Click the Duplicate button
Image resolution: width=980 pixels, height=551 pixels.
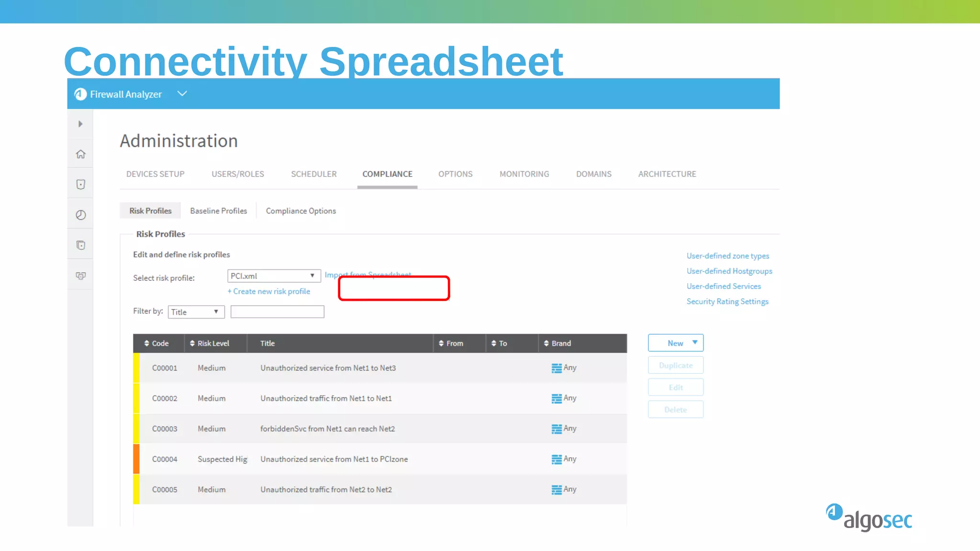click(x=676, y=365)
